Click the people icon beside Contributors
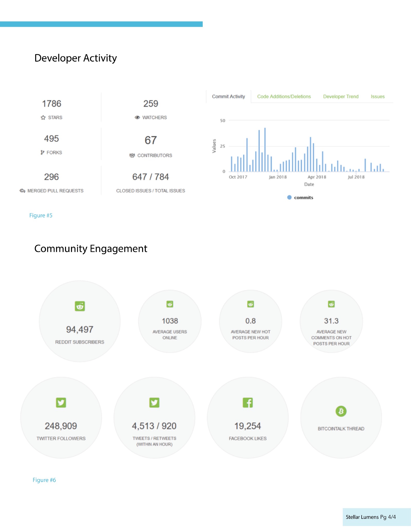Screen dimensions: 411x532 tap(132, 155)
